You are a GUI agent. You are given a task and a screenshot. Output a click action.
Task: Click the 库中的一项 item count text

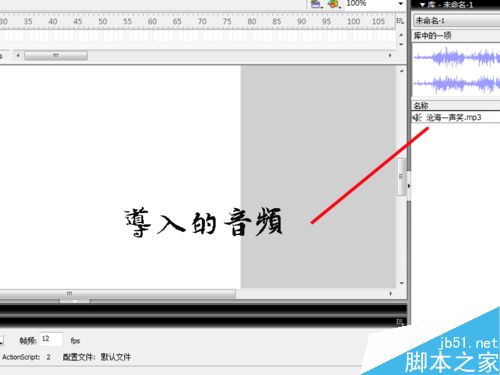point(432,36)
